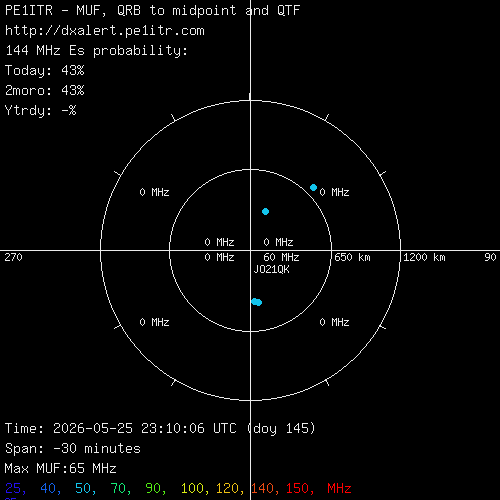This screenshot has width=500, height=500.
Task: Click the red 'MHz' legend unit
Action: coord(339,489)
